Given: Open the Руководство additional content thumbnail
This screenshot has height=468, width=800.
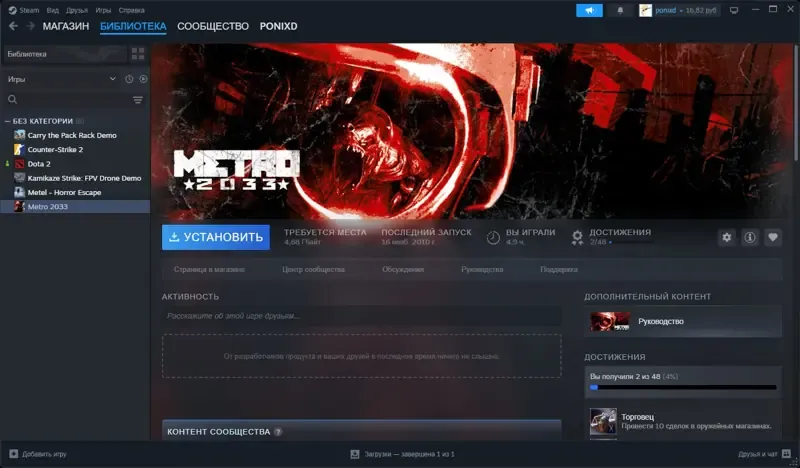Looking at the screenshot, I should coord(610,322).
